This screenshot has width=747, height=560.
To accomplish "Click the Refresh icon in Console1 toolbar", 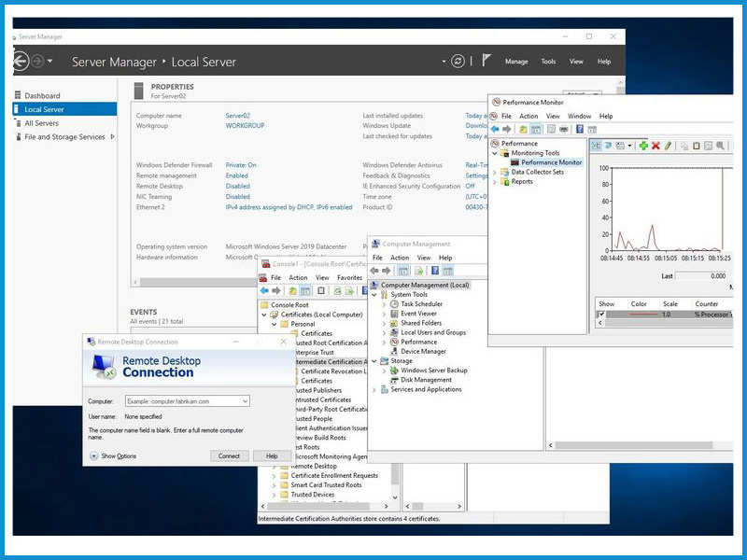I will (337, 290).
